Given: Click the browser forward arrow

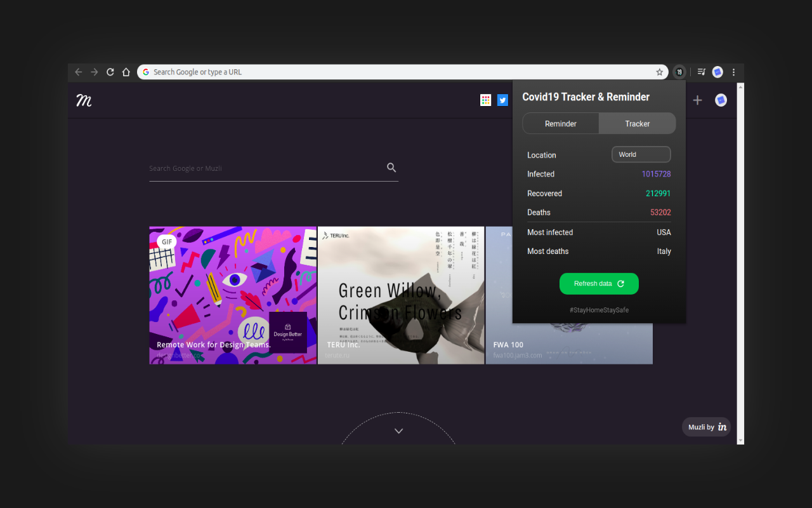Looking at the screenshot, I should click(95, 72).
